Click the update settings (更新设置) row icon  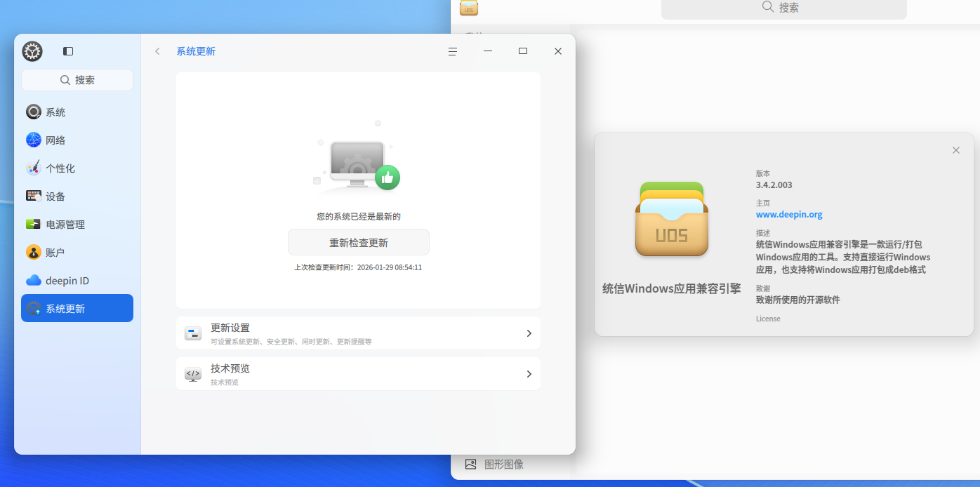193,333
